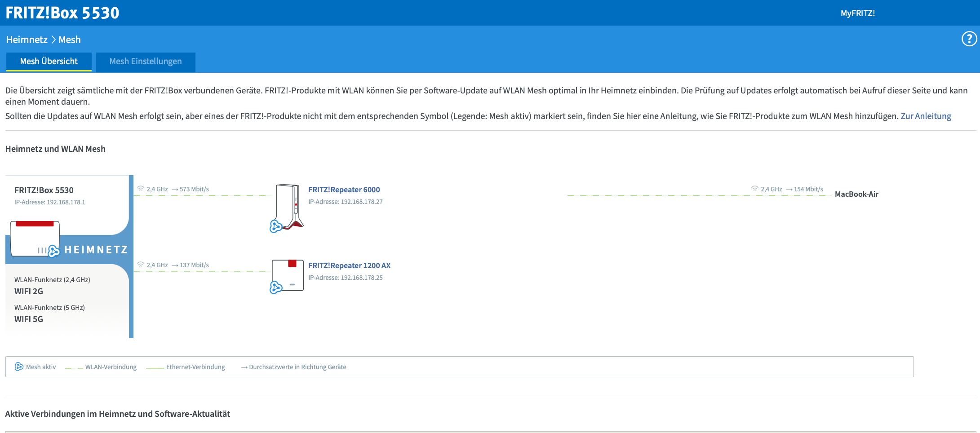Click the FRITZ!Box 5530 name in mesh diagram

(44, 190)
